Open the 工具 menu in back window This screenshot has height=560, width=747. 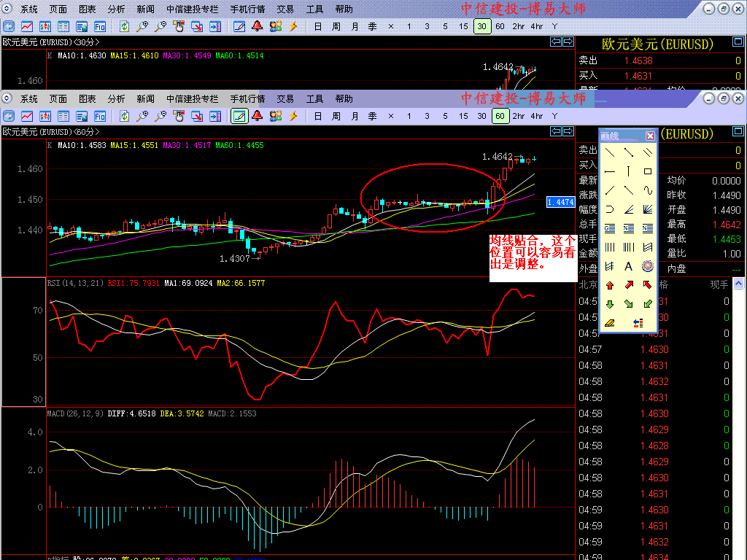pyautogui.click(x=314, y=9)
